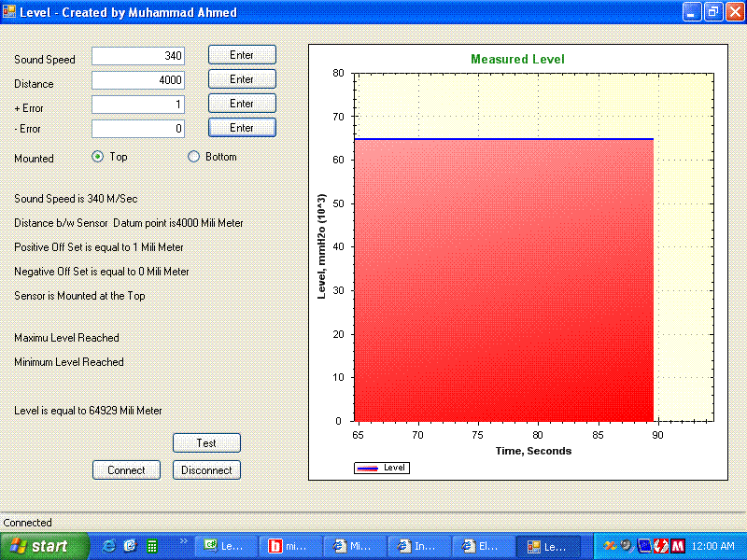This screenshot has width=747, height=560.
Task: Click the 'Time, Seconds' axis label
Action: 533,451
